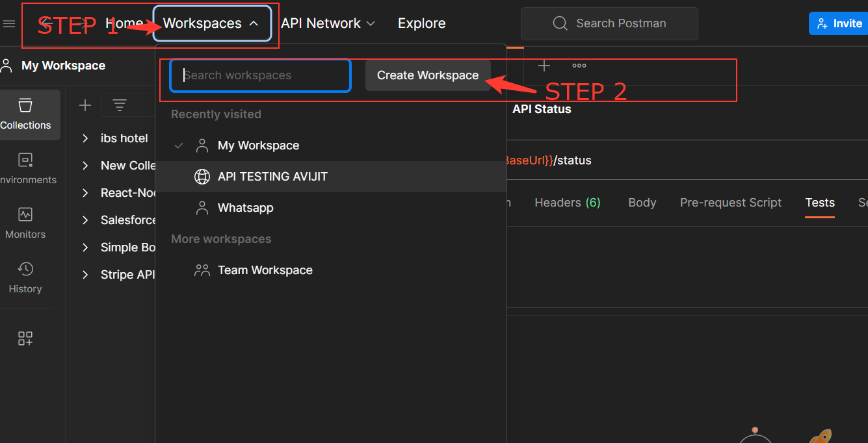Open the API Network dropdown
This screenshot has height=443, width=868.
(x=328, y=23)
